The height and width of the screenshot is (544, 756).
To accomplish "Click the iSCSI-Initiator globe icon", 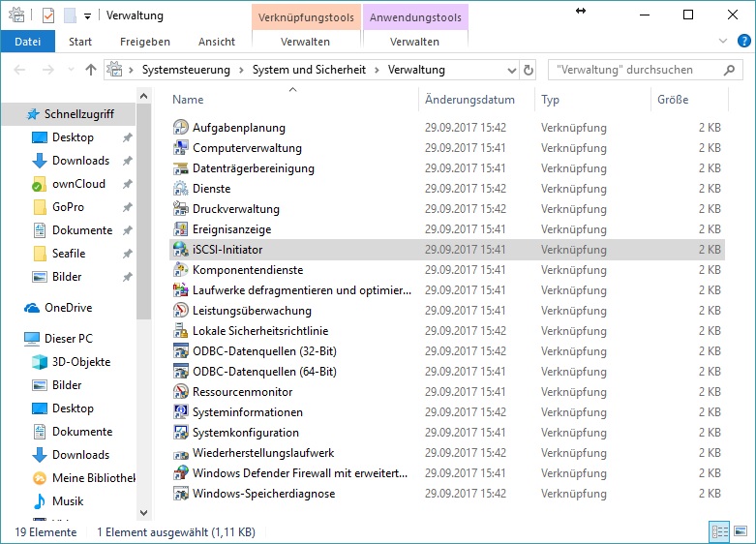I will (x=181, y=250).
